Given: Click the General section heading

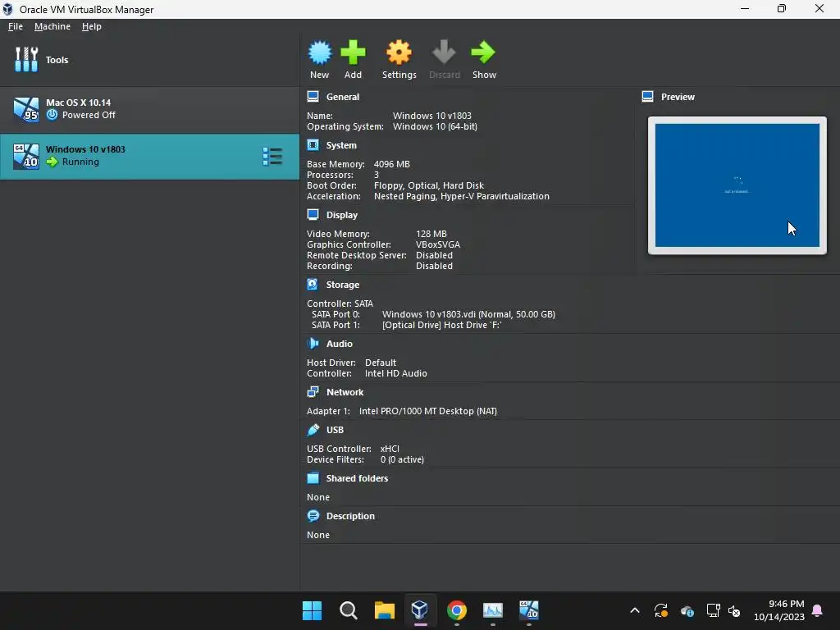Looking at the screenshot, I should (343, 97).
